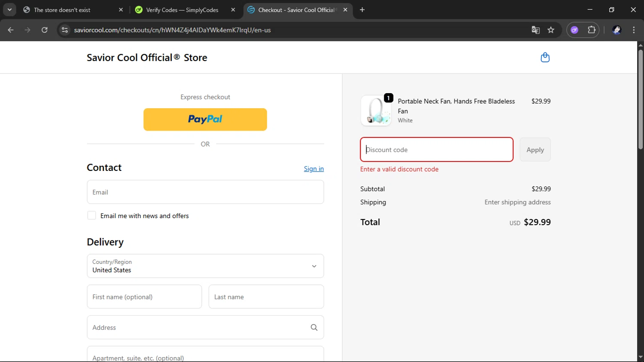
Task: Click the Sign in link
Action: tap(314, 169)
